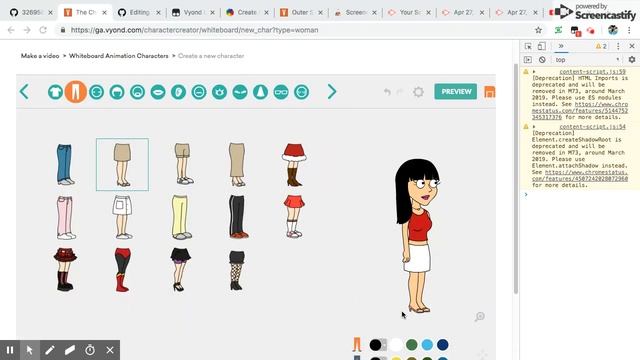This screenshot has width=640, height=360.
Task: Choose the selected short khaki skirt
Action: [122, 164]
